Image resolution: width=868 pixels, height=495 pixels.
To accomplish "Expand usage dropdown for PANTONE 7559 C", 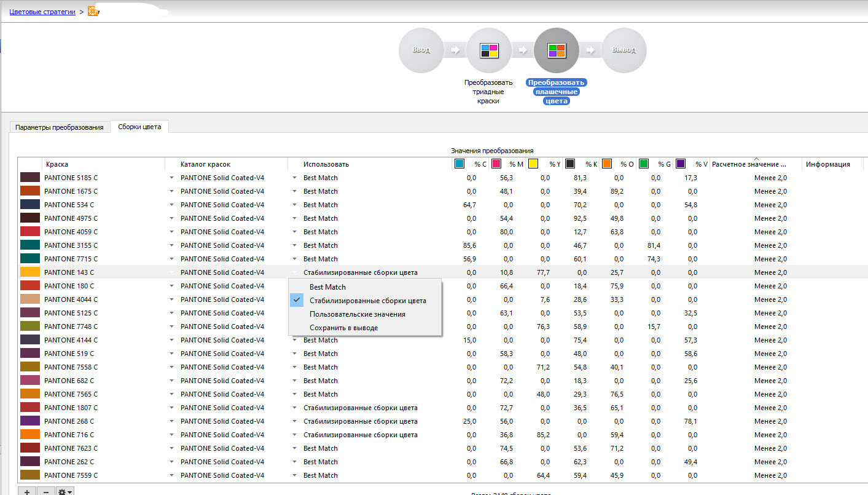I will tap(295, 475).
